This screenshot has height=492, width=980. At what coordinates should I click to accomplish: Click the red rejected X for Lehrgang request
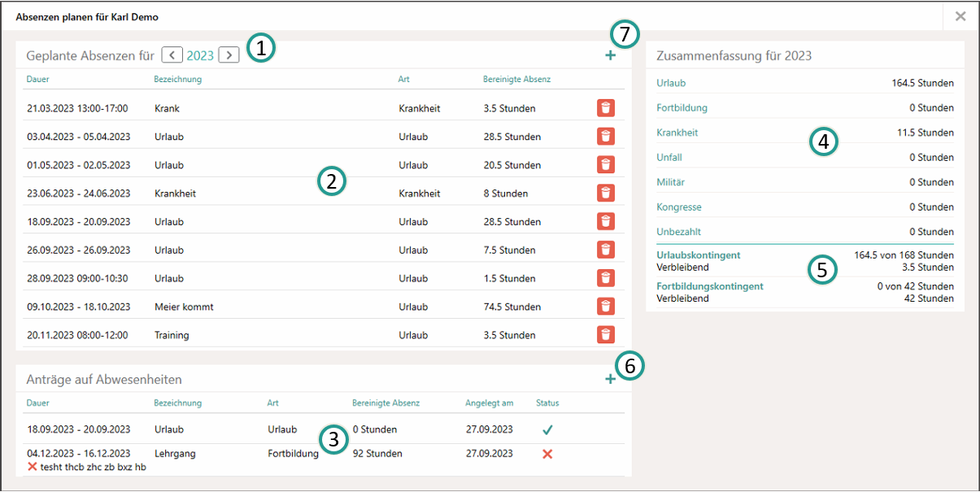(x=547, y=454)
